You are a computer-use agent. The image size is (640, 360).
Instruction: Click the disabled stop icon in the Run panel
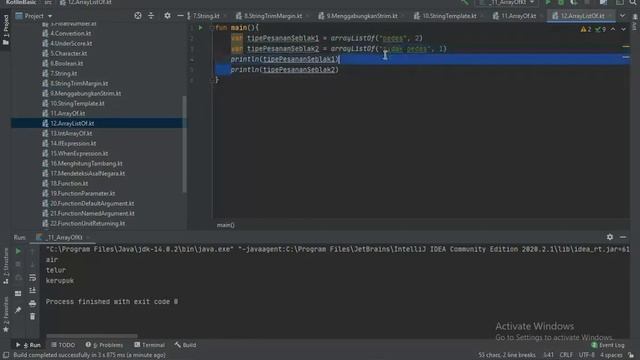click(x=18, y=264)
